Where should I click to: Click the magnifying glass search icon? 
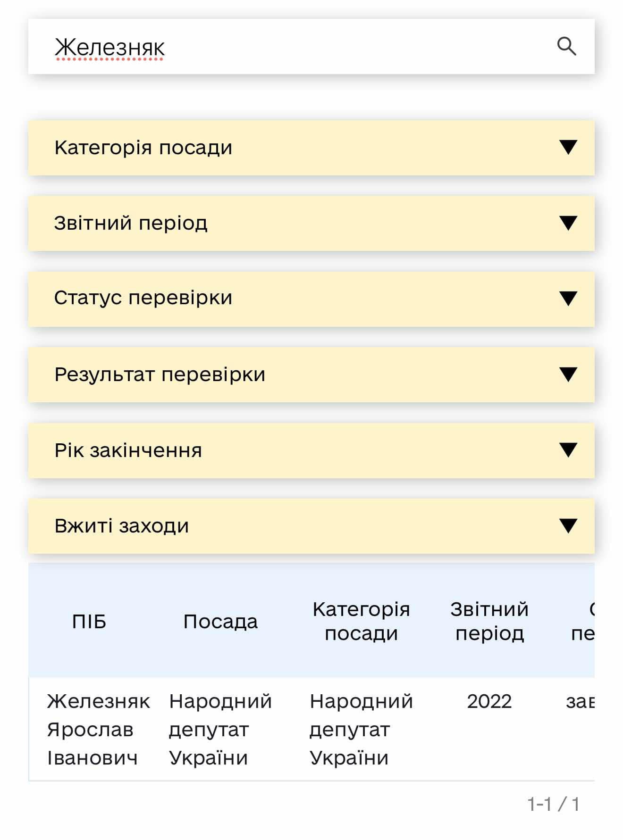(566, 47)
